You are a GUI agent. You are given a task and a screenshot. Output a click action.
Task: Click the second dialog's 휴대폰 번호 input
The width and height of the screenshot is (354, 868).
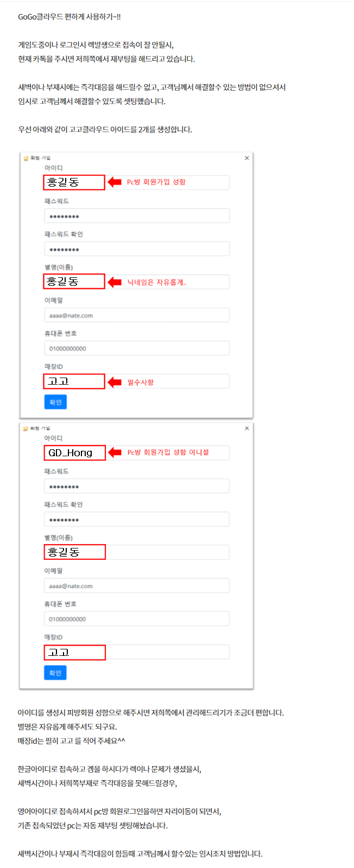[137, 619]
